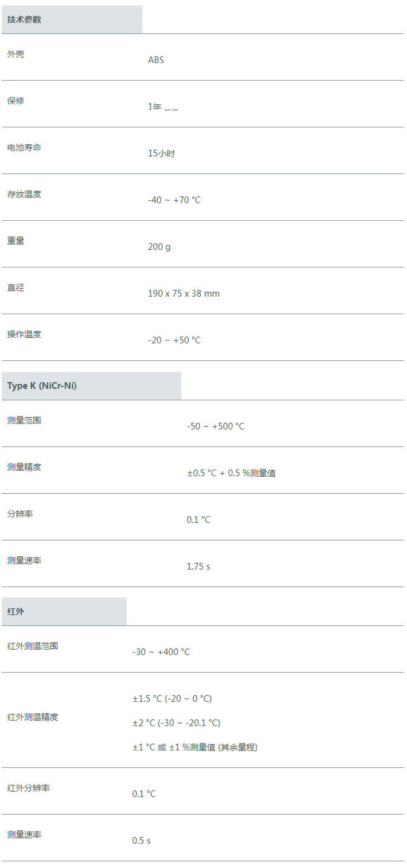The height and width of the screenshot is (868, 407).
Task: Click the 分辨率 label under Type K
Action: click(x=20, y=514)
